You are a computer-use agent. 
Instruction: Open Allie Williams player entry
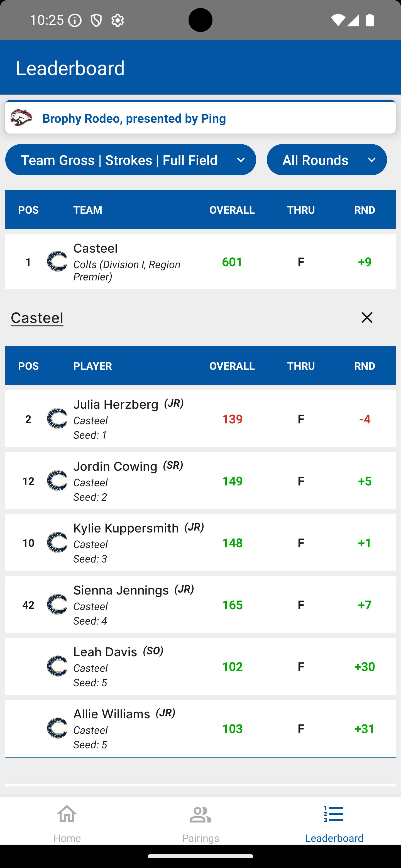pyautogui.click(x=200, y=728)
